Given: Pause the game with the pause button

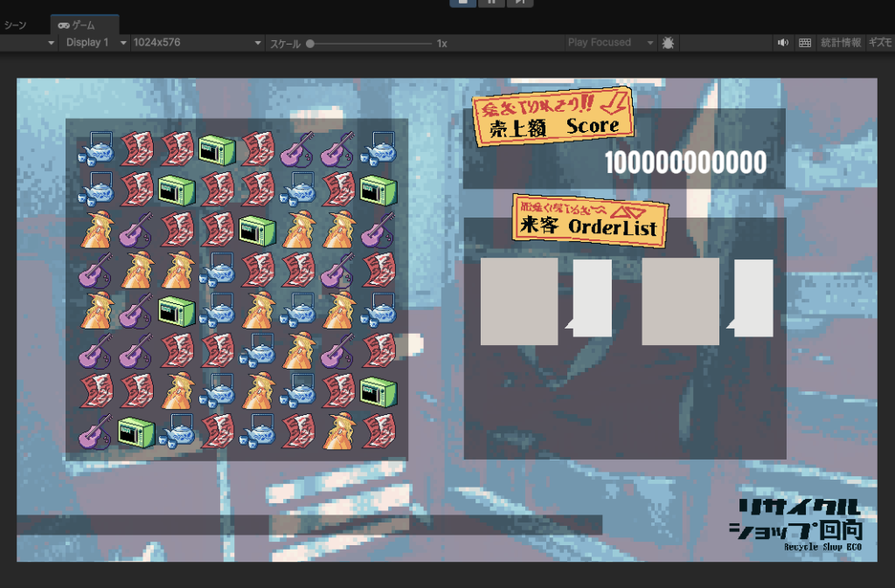Looking at the screenshot, I should (491, 2).
